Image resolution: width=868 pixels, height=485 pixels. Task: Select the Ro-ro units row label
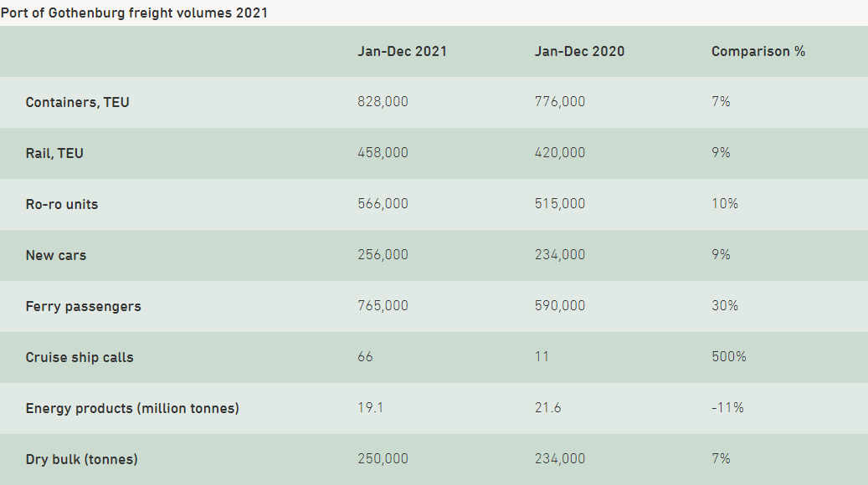click(61, 204)
